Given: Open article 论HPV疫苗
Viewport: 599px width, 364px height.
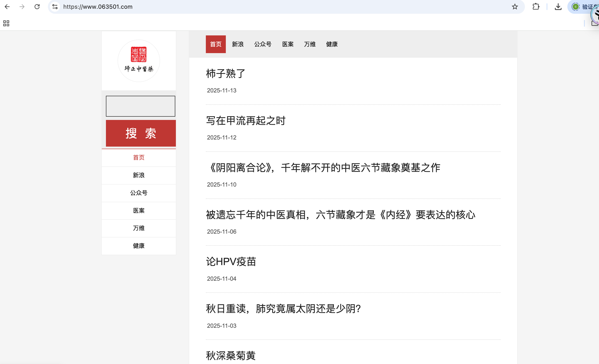Looking at the screenshot, I should point(231,262).
